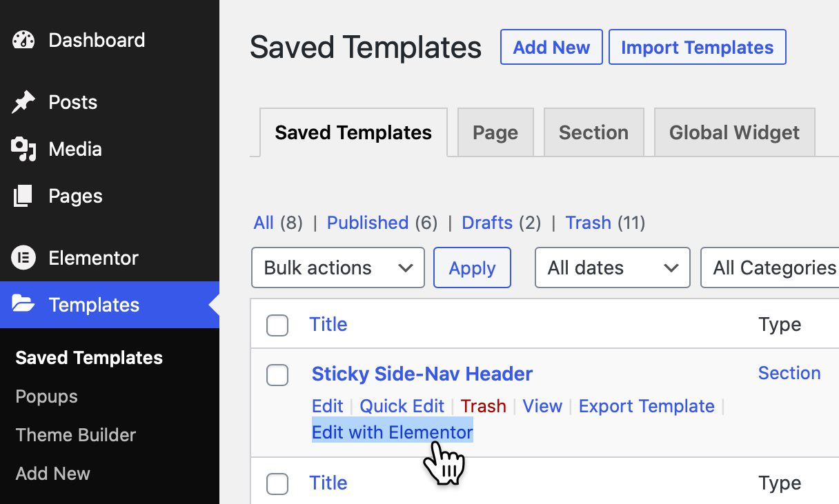This screenshot has width=839, height=504.
Task: Switch to the Global Widget tab
Action: click(x=734, y=132)
